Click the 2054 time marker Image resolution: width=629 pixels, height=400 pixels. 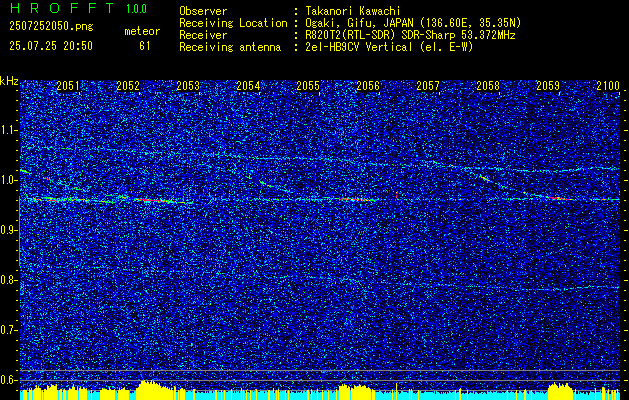248,85
